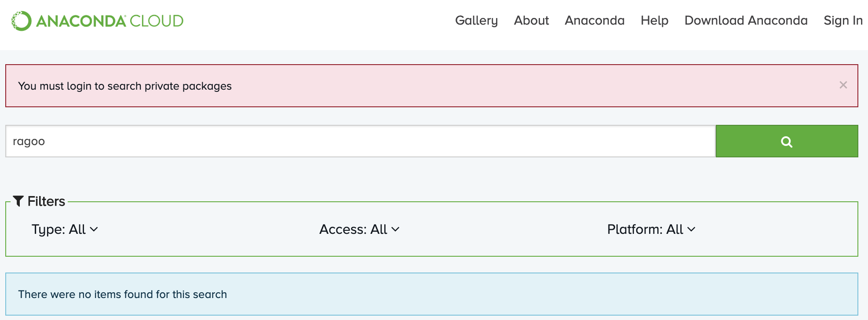Select Anaconda in the navigation bar
868x320 pixels.
594,20
